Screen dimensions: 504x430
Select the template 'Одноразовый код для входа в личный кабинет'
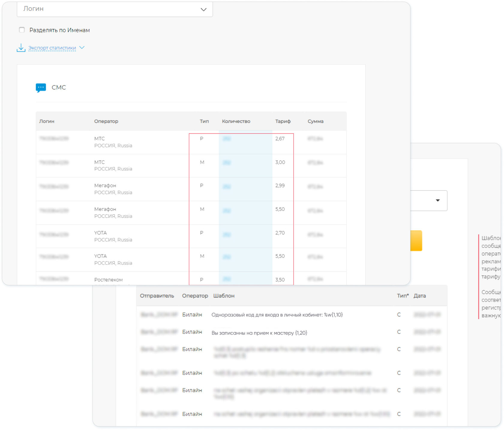point(277,315)
